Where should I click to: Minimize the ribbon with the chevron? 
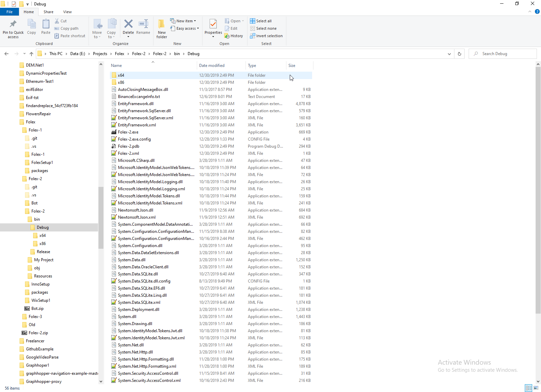point(530,11)
